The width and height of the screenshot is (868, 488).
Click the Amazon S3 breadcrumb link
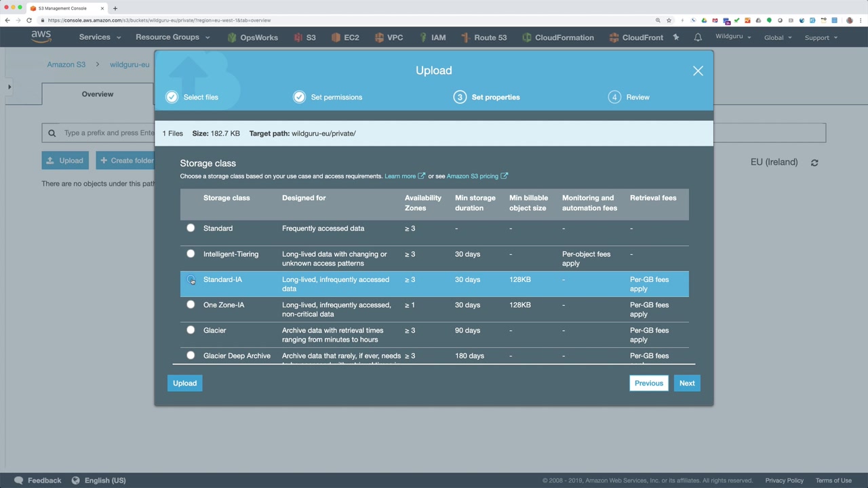tap(66, 64)
